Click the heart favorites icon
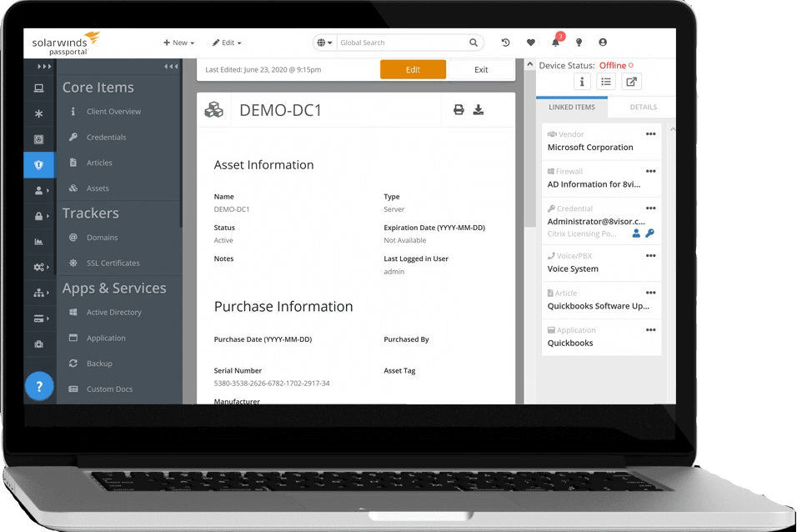The height and width of the screenshot is (532, 802). click(x=531, y=43)
